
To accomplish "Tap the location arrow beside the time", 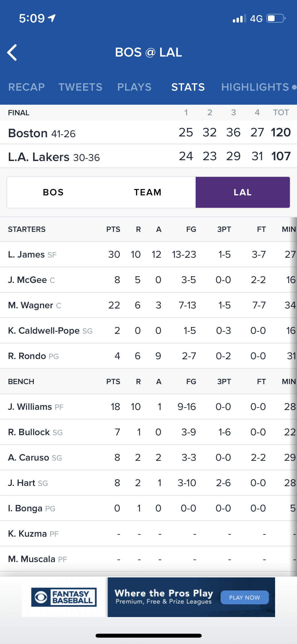I will pos(52,18).
